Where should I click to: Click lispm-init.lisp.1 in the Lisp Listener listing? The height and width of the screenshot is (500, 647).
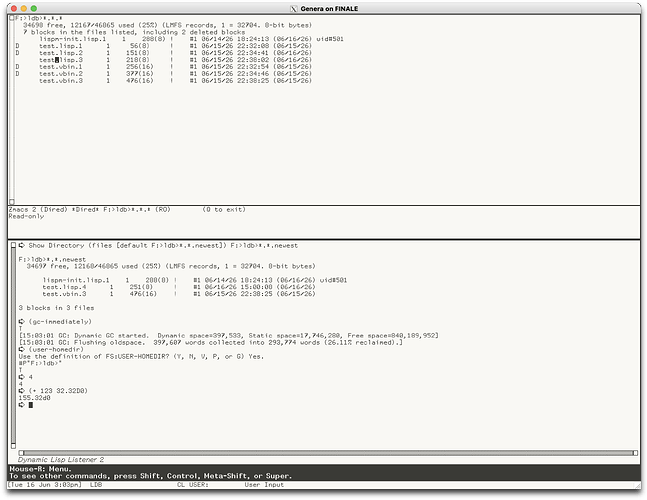pos(76,280)
